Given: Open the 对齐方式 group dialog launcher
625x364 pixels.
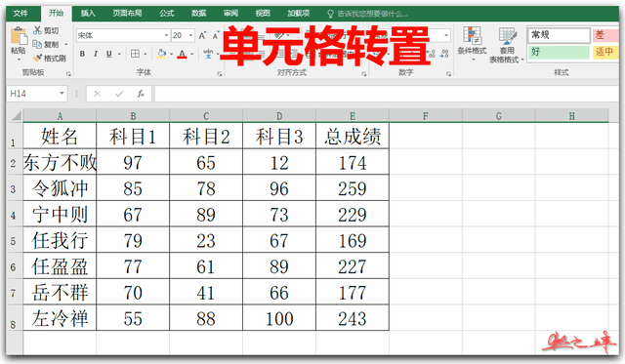Looking at the screenshot, I should point(364,73).
